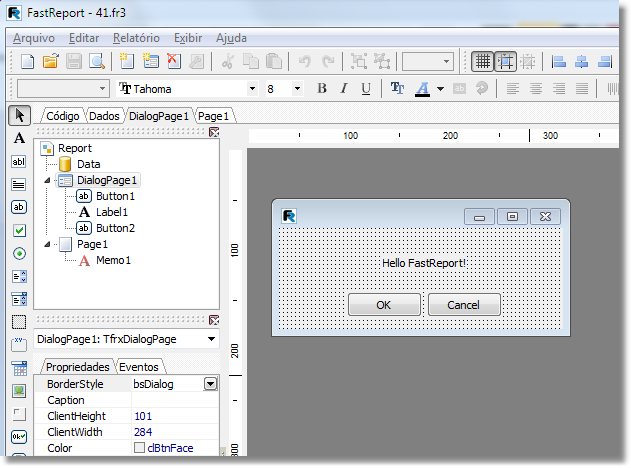The height and width of the screenshot is (468, 631).
Task: Select Label1 in report tree
Action: tap(112, 212)
